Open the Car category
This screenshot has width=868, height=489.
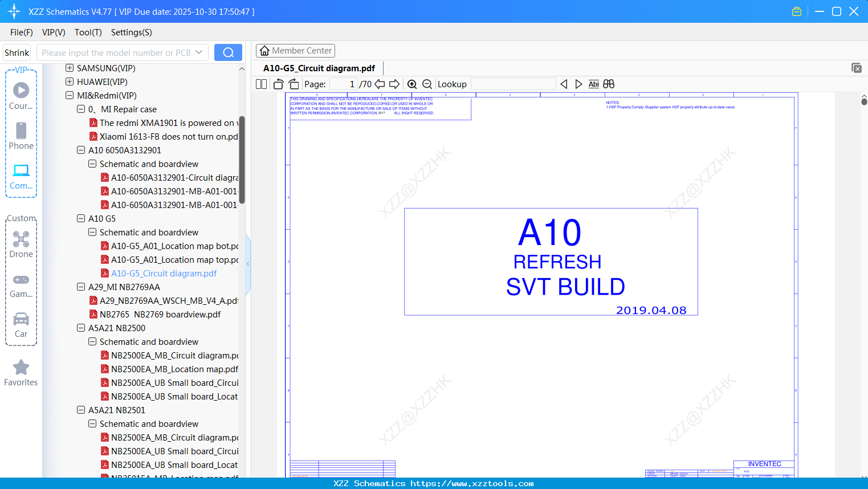(21, 324)
